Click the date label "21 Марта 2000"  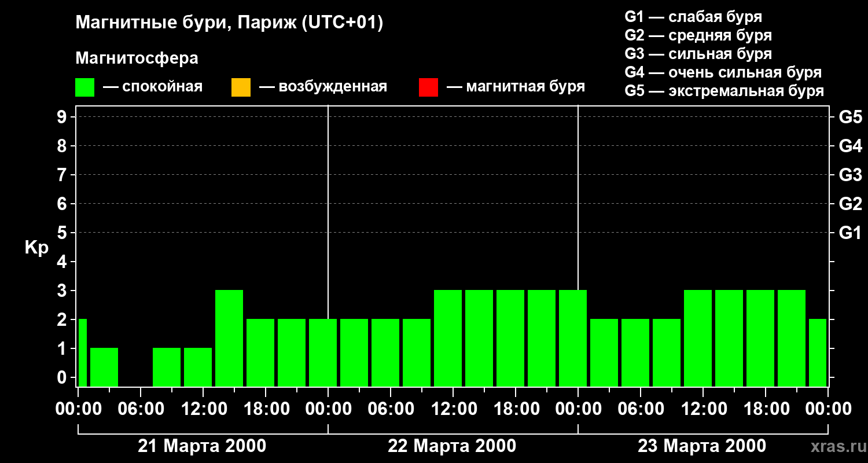coord(202,446)
